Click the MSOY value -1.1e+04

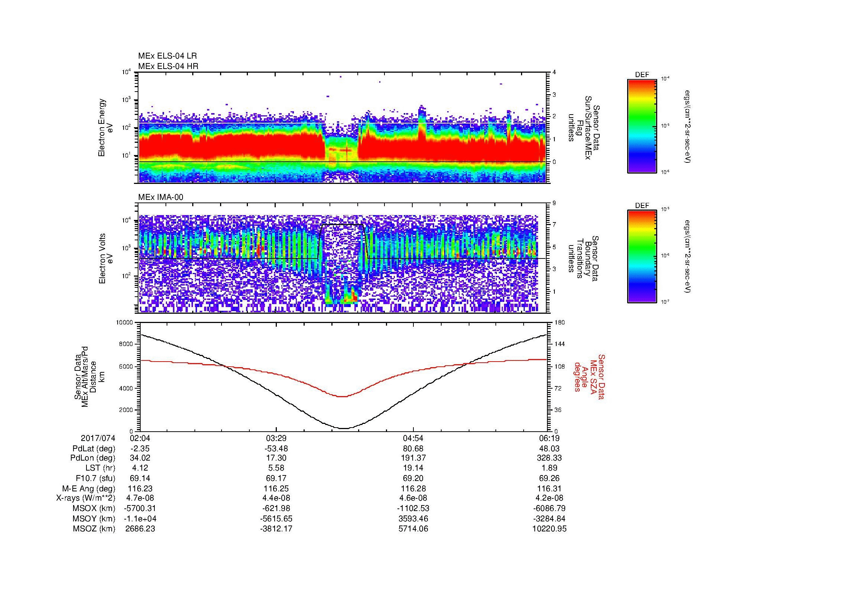pos(140,518)
